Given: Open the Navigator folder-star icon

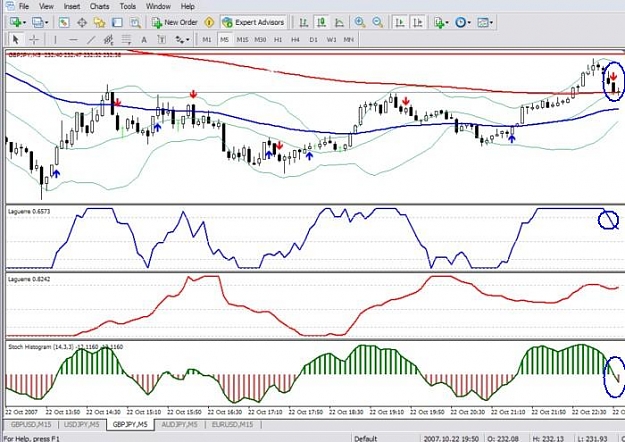Looking at the screenshot, I should tap(99, 23).
